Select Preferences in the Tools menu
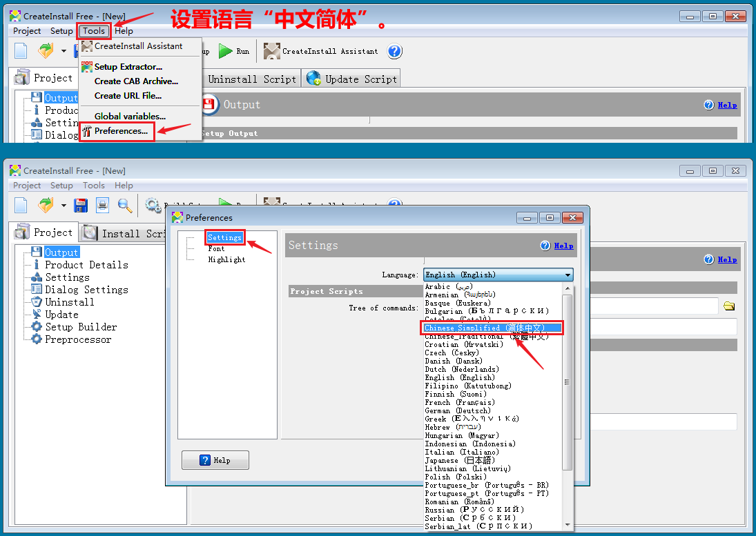 (121, 131)
